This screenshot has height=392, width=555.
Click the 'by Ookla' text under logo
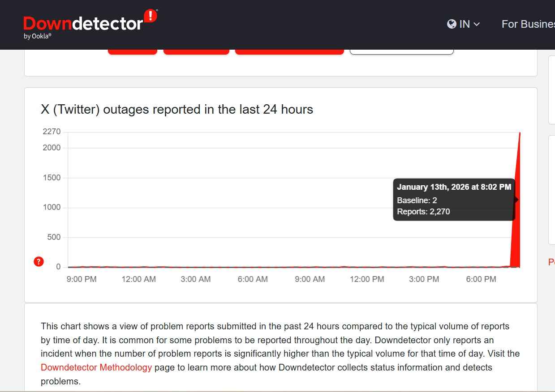click(x=38, y=36)
